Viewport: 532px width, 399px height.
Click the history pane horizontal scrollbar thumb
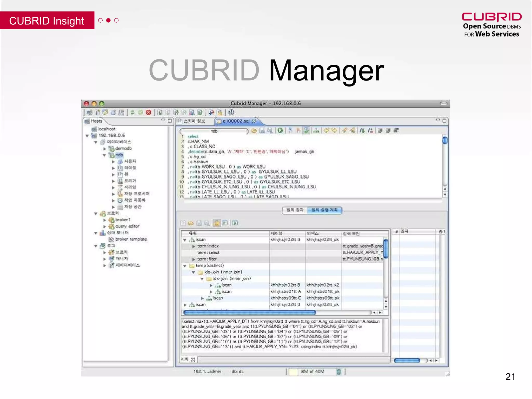407,361
